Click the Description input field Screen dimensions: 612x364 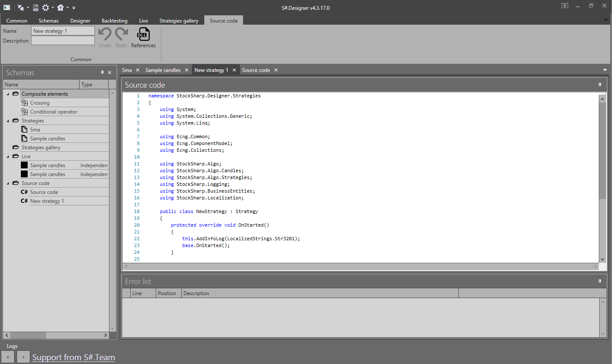pyautogui.click(x=63, y=41)
